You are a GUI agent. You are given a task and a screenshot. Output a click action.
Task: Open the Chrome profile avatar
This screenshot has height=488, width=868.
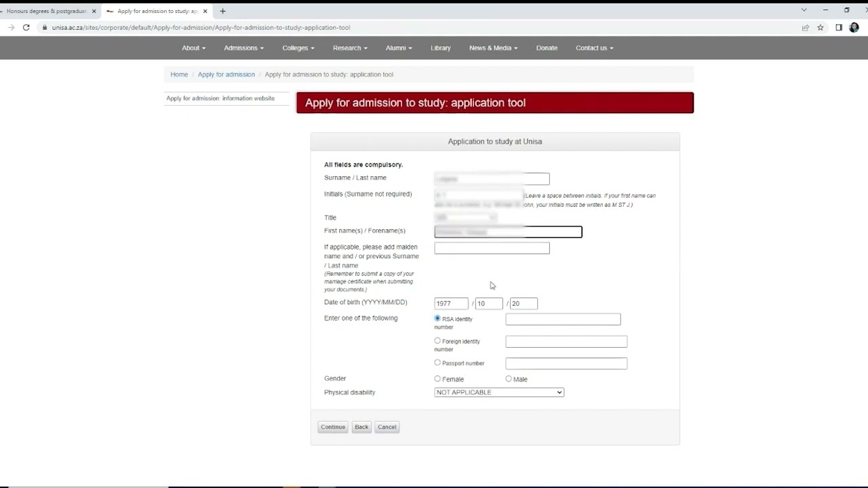854,28
